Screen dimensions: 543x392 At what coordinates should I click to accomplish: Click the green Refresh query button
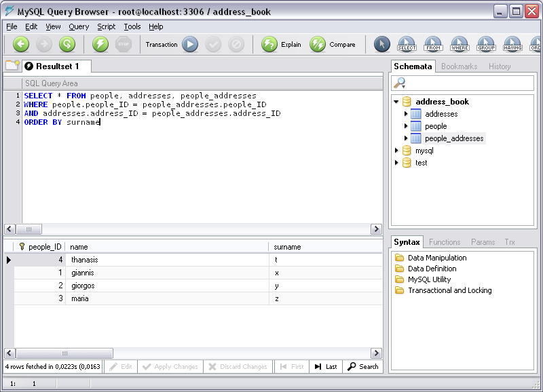[x=67, y=44]
